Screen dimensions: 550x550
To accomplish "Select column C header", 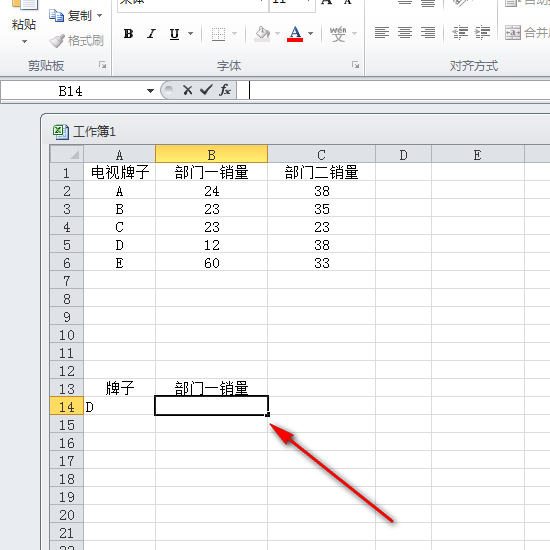I will pos(321,154).
